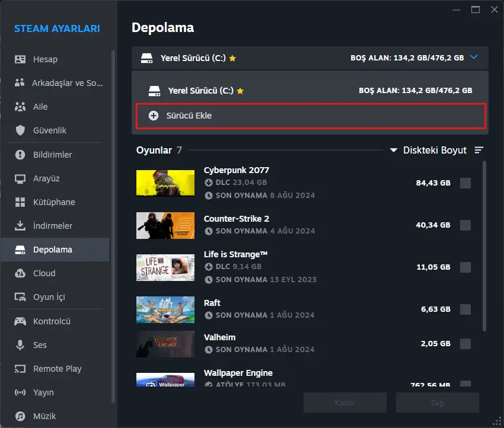The image size is (504, 428).
Task: Switch to İndirmeler settings
Action: pos(55,226)
